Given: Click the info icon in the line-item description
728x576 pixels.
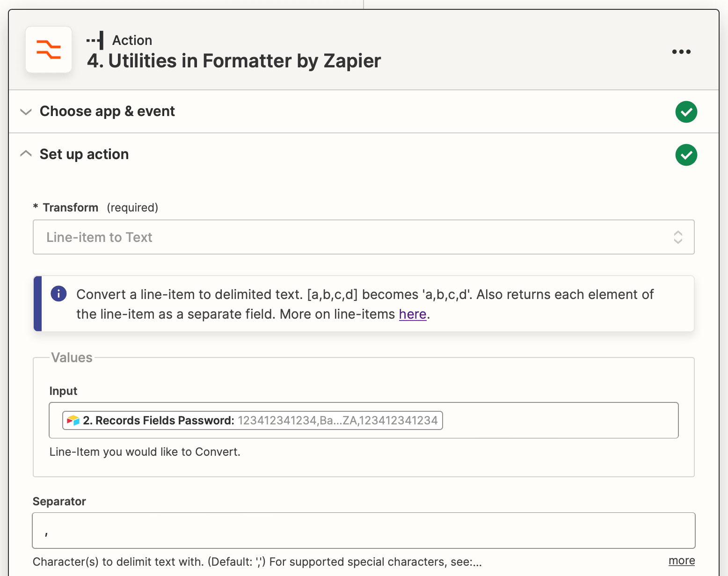Looking at the screenshot, I should pyautogui.click(x=58, y=294).
